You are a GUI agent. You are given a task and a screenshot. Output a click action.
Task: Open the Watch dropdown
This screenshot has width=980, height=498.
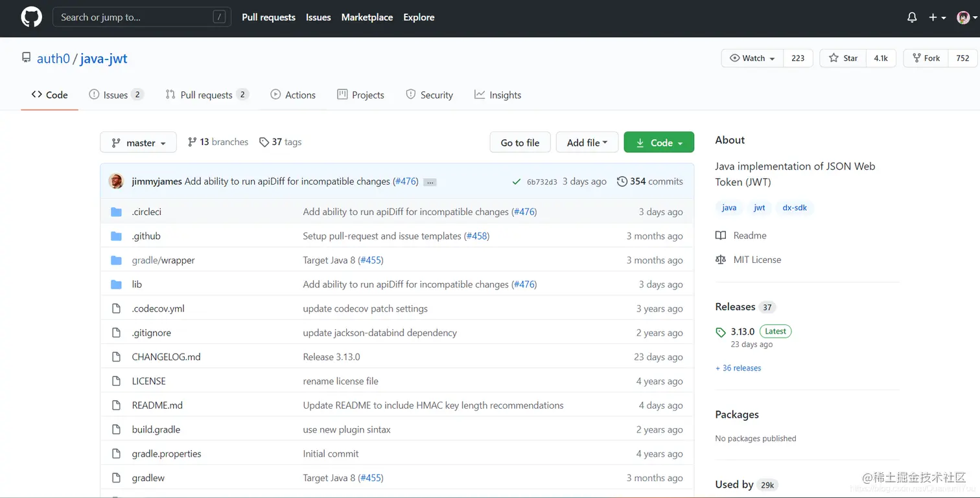tap(752, 58)
